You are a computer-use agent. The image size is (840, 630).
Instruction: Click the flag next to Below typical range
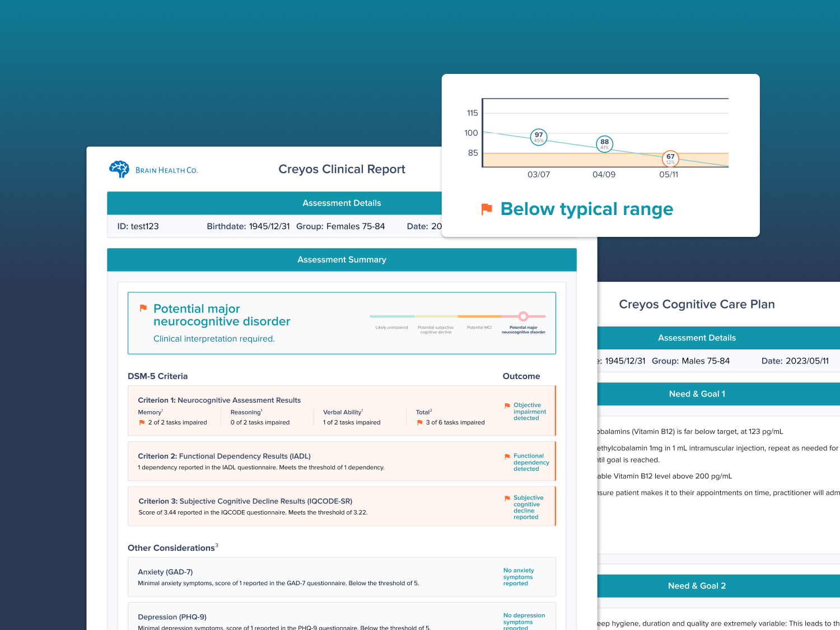pos(486,209)
